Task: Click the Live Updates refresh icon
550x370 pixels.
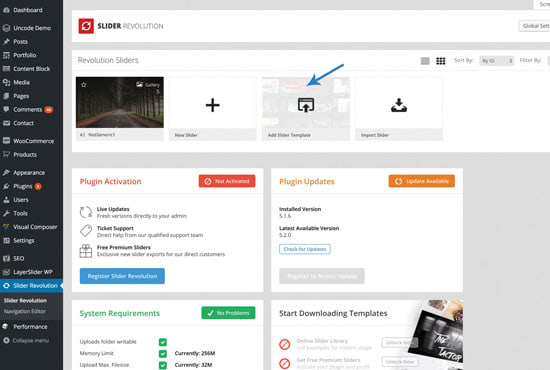Action: point(86,212)
